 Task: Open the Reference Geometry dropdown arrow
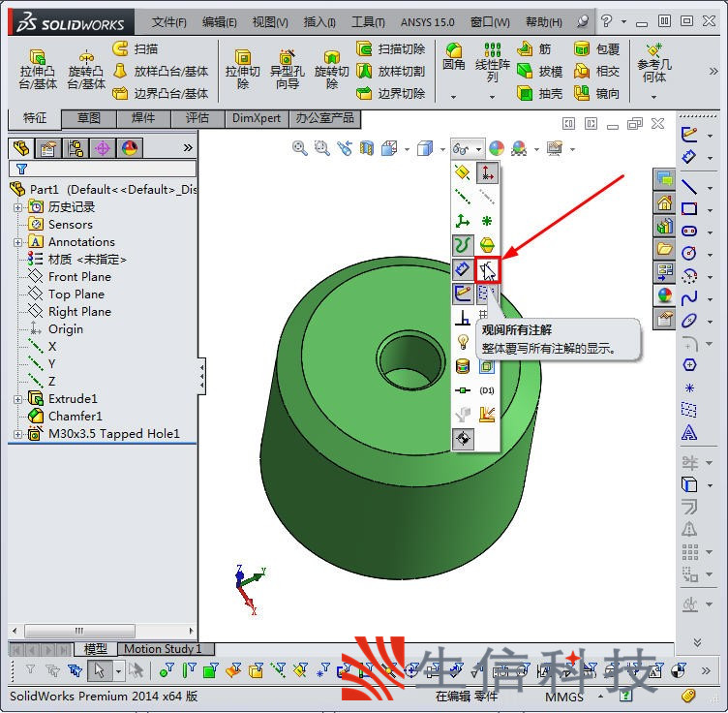pyautogui.click(x=653, y=97)
